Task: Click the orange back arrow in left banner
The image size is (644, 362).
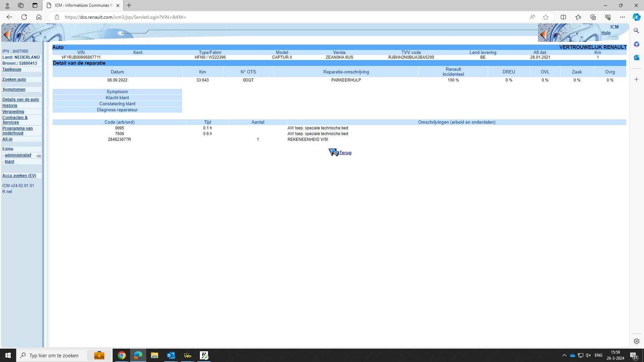Action: (6, 34)
